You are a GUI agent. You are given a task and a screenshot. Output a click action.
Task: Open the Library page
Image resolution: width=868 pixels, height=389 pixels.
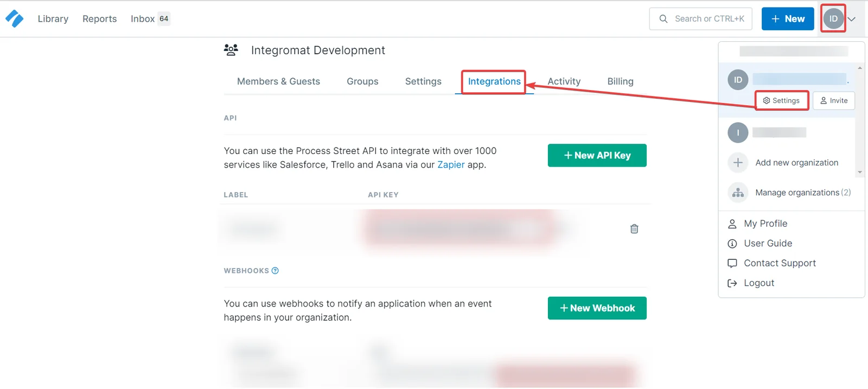[x=53, y=18]
